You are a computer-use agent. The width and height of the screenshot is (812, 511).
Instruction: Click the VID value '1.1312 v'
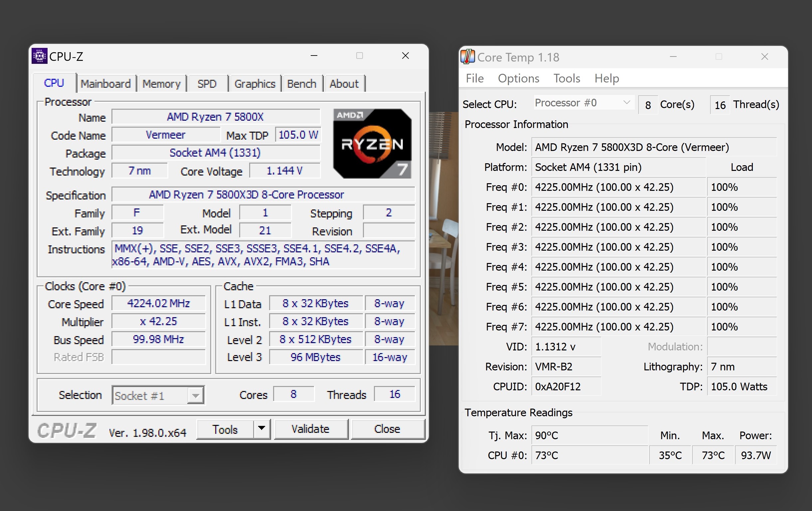coord(566,346)
